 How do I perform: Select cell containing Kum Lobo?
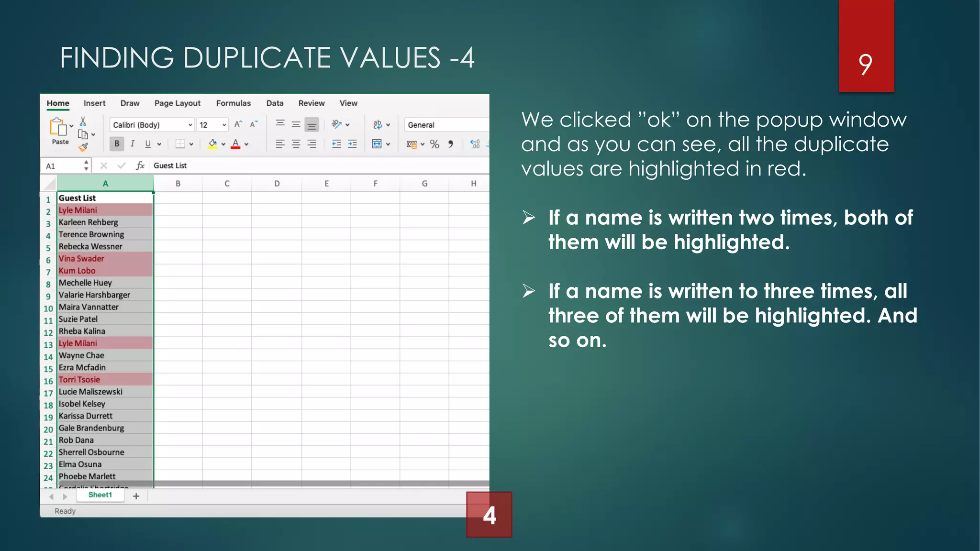click(105, 270)
